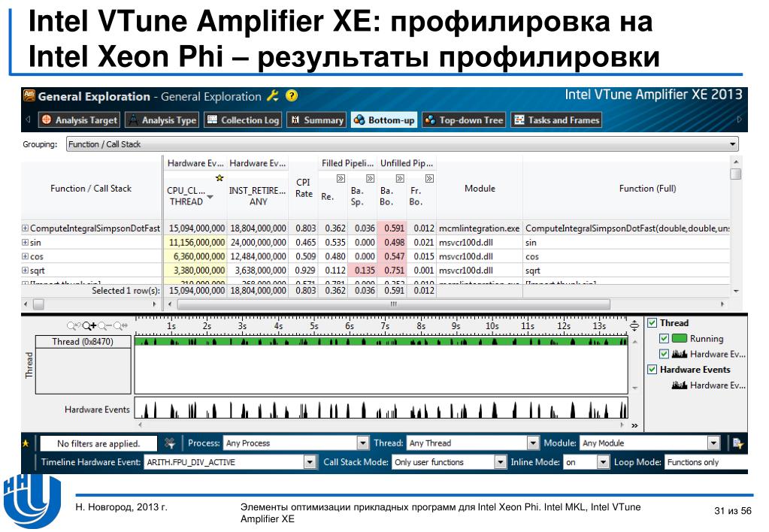Switch to the Summary tab
This screenshot has height=532, width=769.
coord(316,120)
